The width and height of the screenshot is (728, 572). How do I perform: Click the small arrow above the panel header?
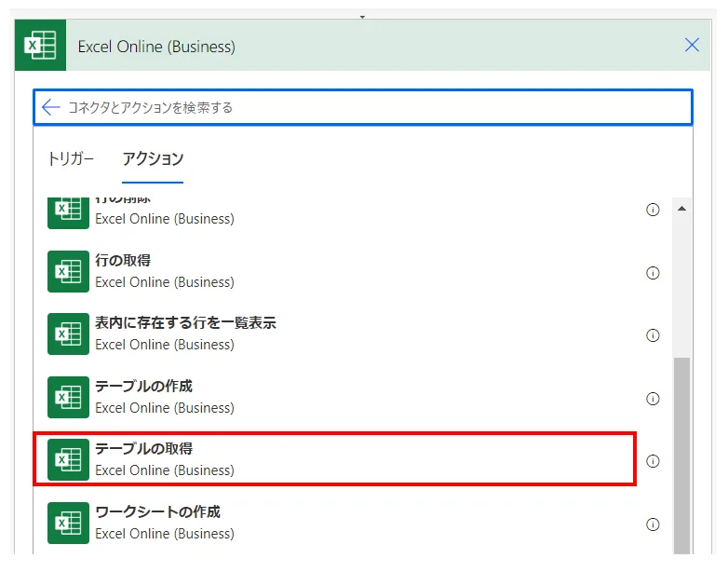click(363, 17)
